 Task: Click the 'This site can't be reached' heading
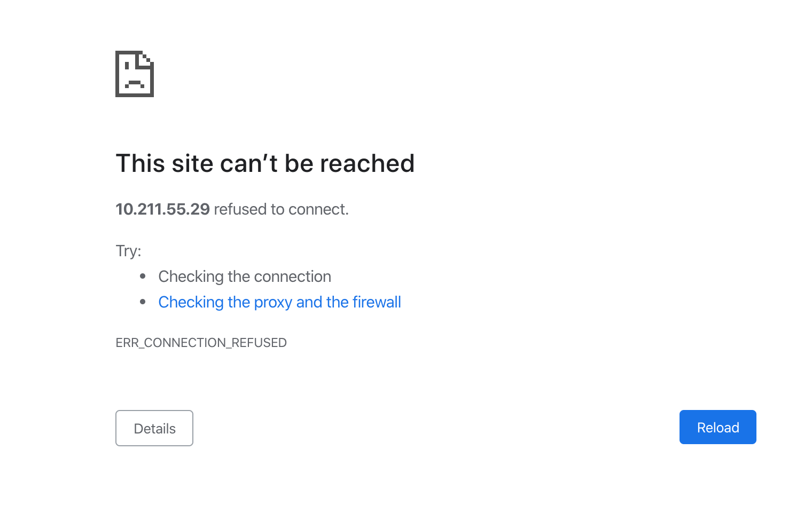[265, 163]
